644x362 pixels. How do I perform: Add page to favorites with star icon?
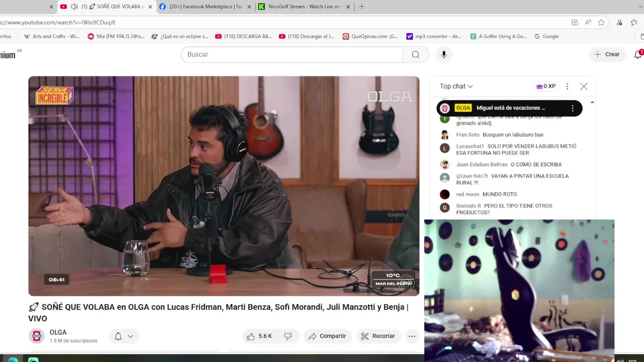[x=601, y=22]
